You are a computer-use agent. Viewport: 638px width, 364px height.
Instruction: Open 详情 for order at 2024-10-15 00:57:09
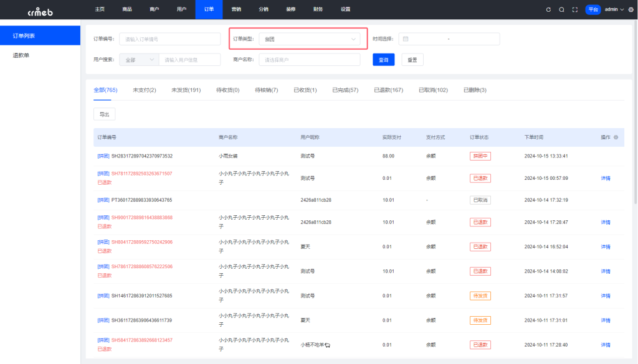pos(606,179)
